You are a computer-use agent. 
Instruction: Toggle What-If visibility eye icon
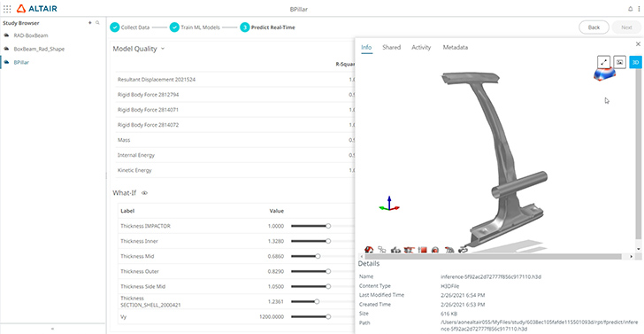pos(144,192)
